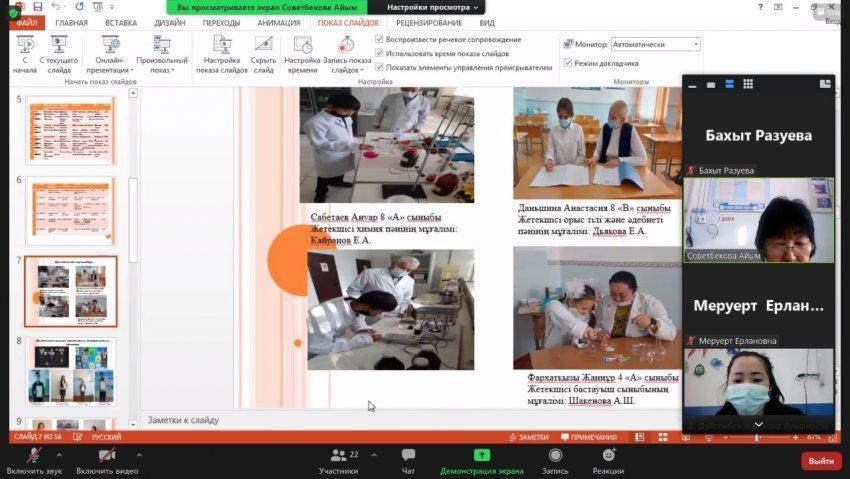850x479 pixels.
Task: Select slide 6 thumbnail
Action: pos(70,211)
